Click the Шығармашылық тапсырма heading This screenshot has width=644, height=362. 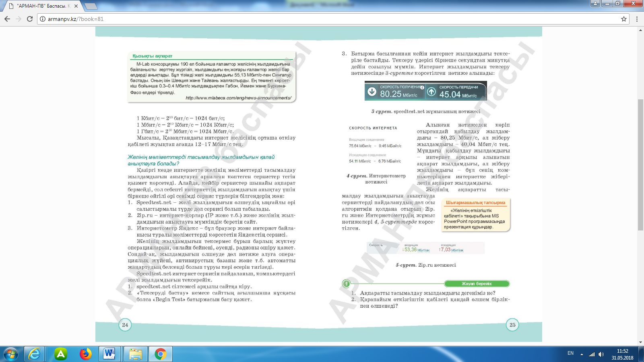coord(475,203)
